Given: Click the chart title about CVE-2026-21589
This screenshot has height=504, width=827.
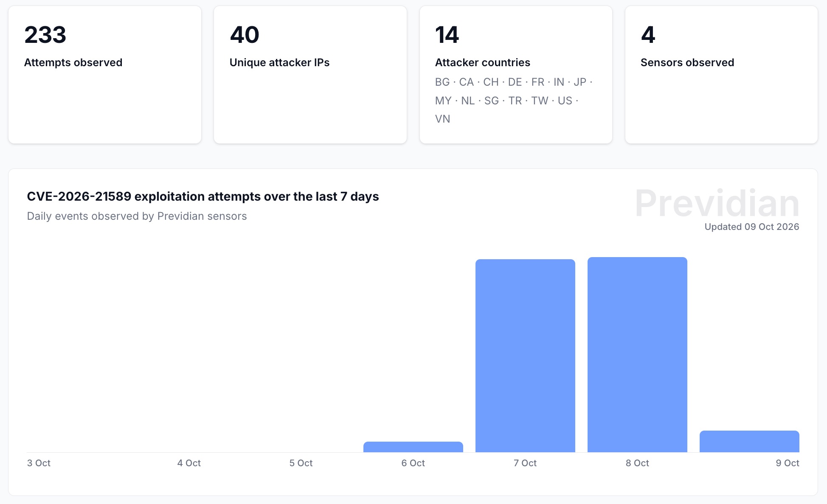Looking at the screenshot, I should [x=203, y=196].
